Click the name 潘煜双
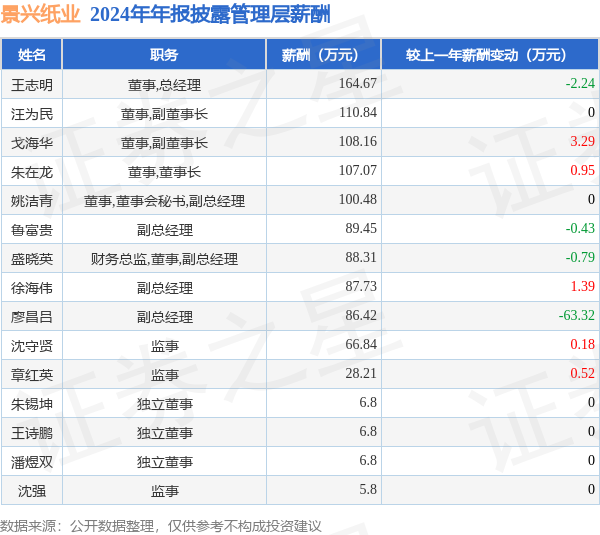Screen dimensions: 600x535 [32, 462]
